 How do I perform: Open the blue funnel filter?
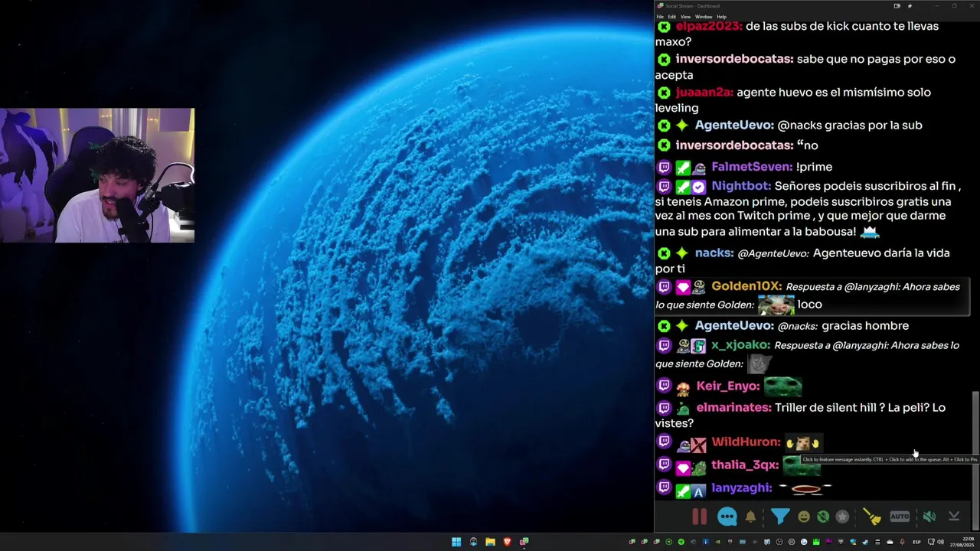(779, 517)
